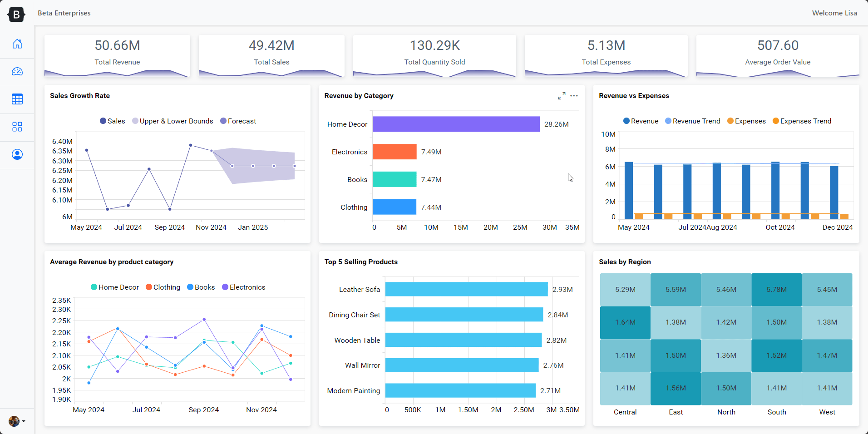This screenshot has height=434, width=868.
Task: Maximize the Revenue by Category chart
Action: [562, 96]
